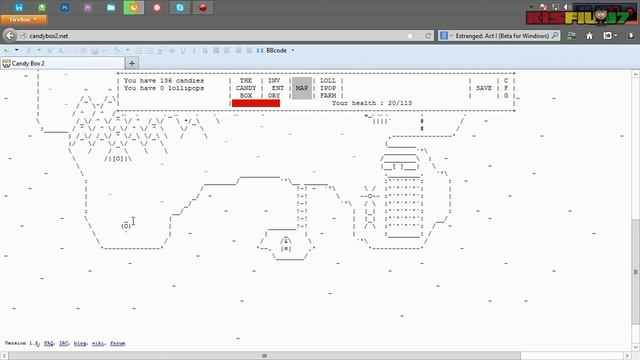Open the Photoshop taskbar icon
Image resolution: width=640 pixels, height=360 pixels.
pyautogui.click(x=64, y=7)
